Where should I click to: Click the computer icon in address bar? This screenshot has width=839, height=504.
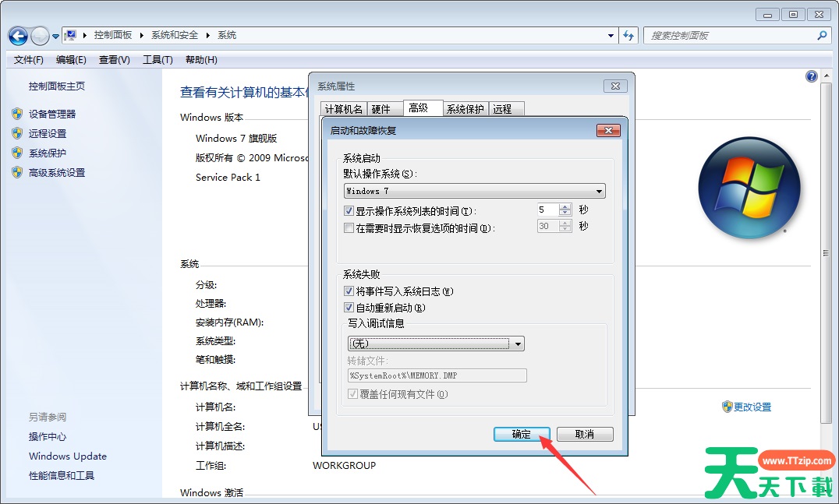coord(70,35)
